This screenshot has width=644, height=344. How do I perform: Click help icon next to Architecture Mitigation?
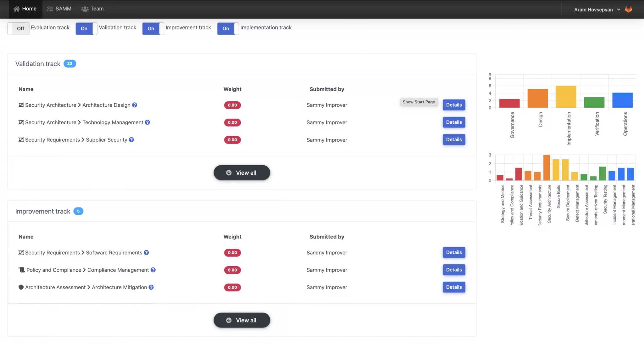151,287
